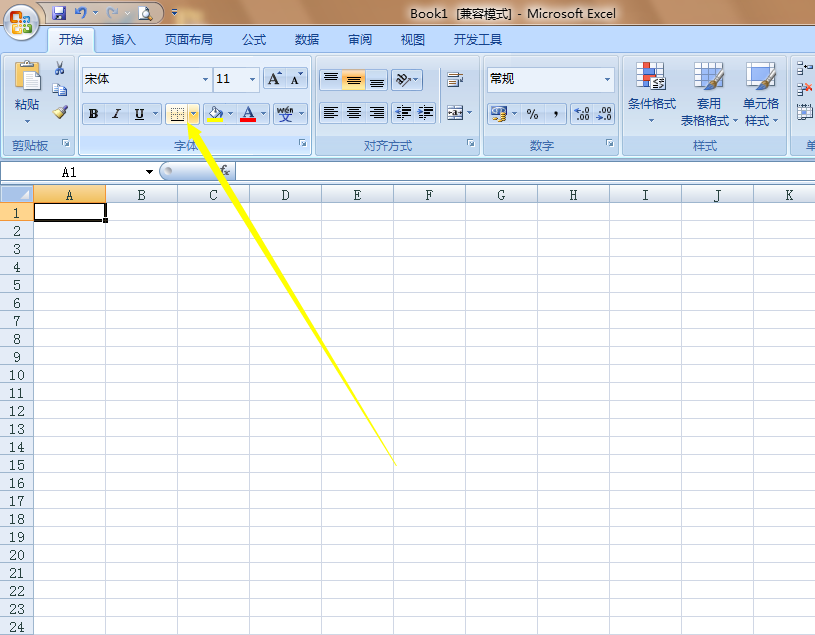Switch to the 开发工具 tab
Screen dimensions: 815x635
[478, 39]
